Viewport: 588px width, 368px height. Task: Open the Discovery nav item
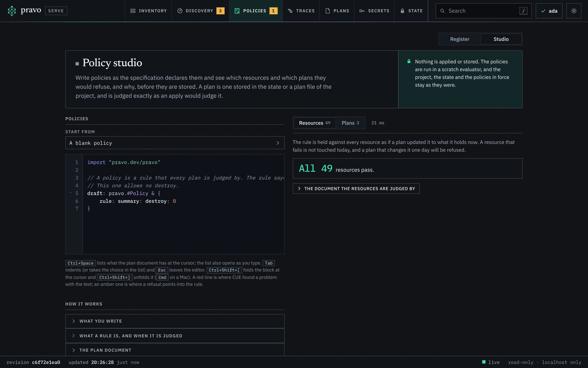200,11
